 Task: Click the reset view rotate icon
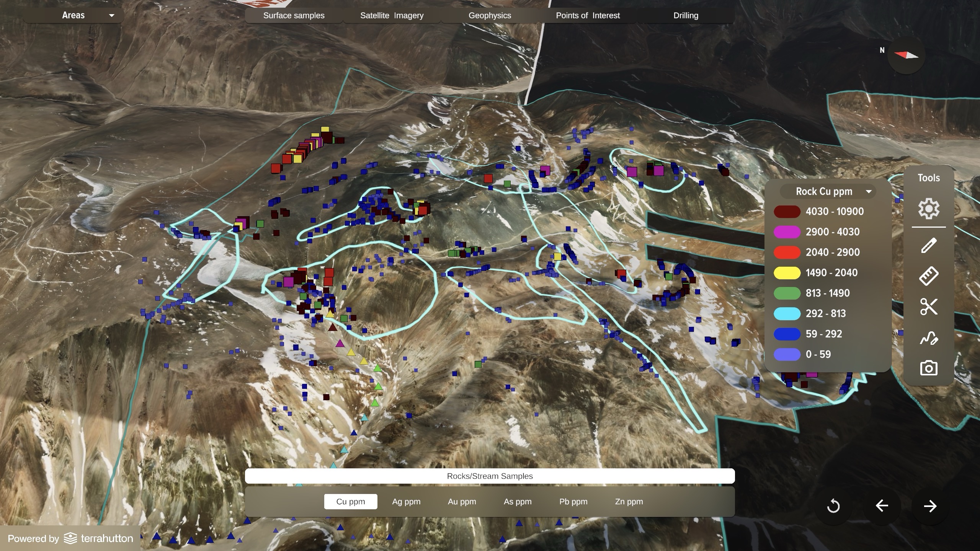coord(833,506)
